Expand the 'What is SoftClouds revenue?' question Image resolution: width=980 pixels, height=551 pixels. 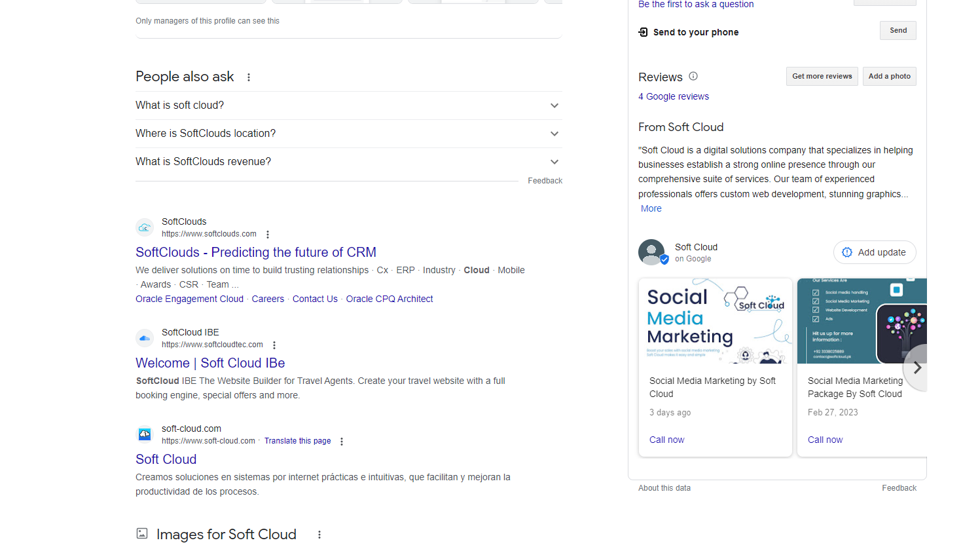pos(348,162)
